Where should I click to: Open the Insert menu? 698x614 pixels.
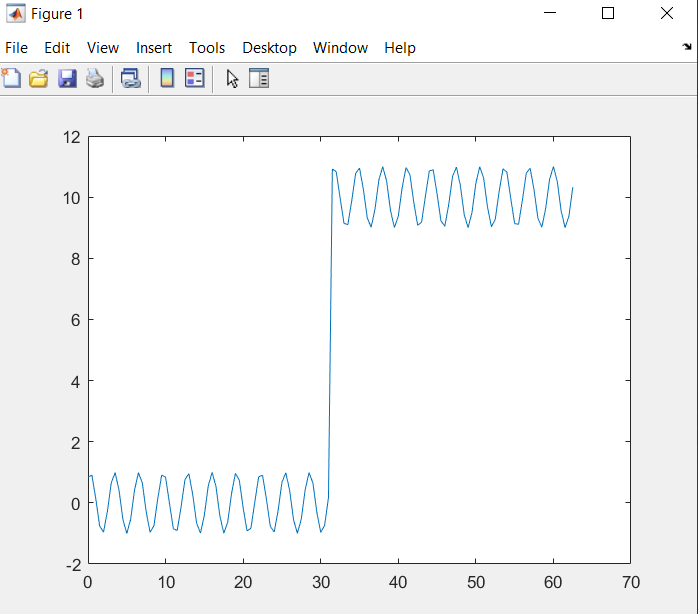(x=154, y=48)
